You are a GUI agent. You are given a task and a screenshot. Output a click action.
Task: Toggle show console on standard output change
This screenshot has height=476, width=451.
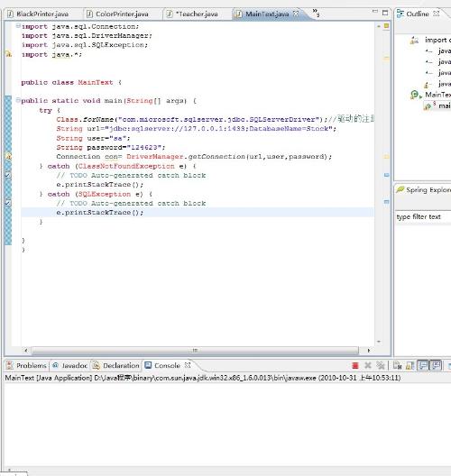[x=423, y=365]
